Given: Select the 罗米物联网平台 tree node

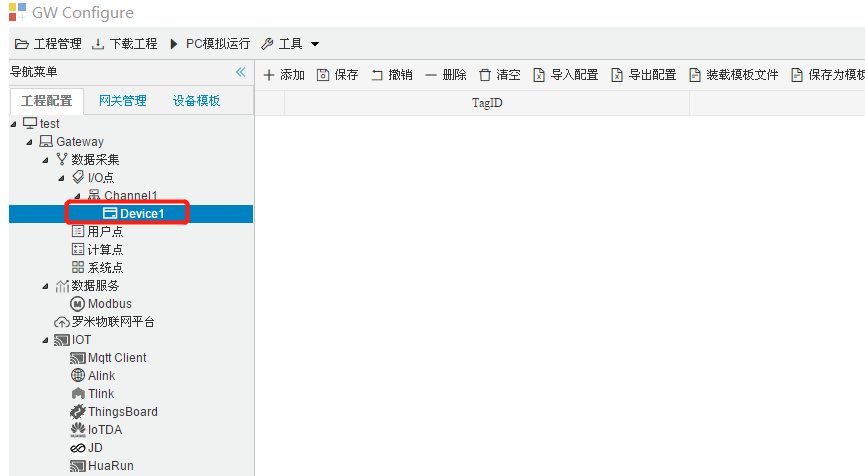Looking at the screenshot, I should (113, 322).
